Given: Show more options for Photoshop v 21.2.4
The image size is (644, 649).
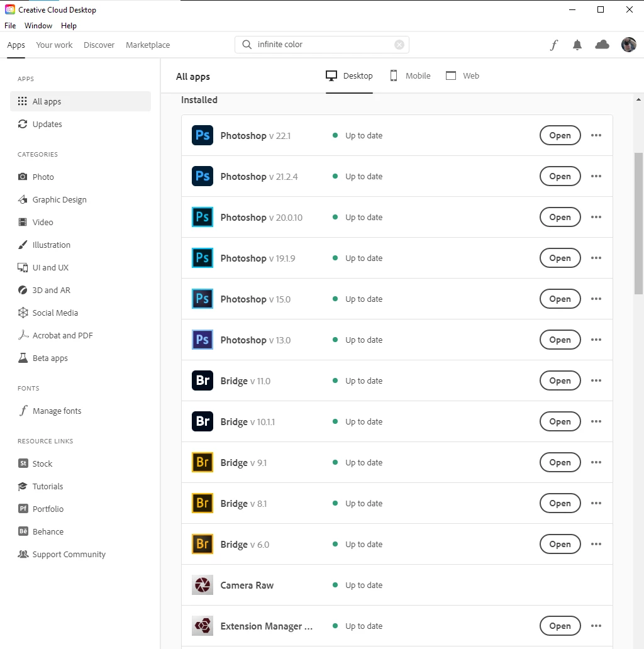Looking at the screenshot, I should [596, 176].
